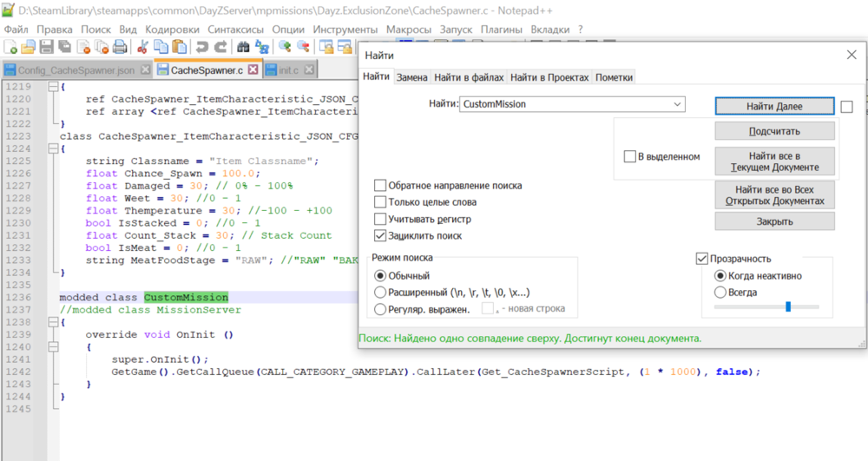This screenshot has width=868, height=461.
Task: Collapse the class block at line 1224
Action: coord(53,148)
